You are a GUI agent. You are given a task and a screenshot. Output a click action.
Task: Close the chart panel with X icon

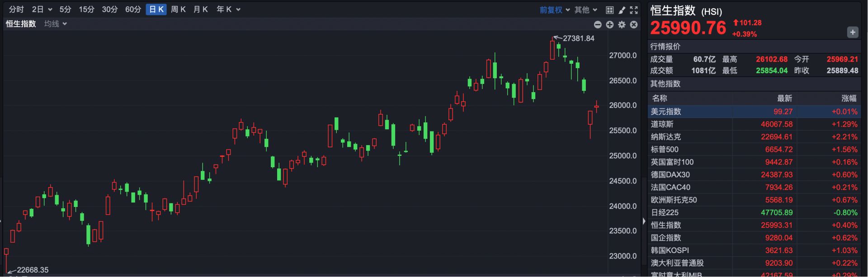click(634, 25)
